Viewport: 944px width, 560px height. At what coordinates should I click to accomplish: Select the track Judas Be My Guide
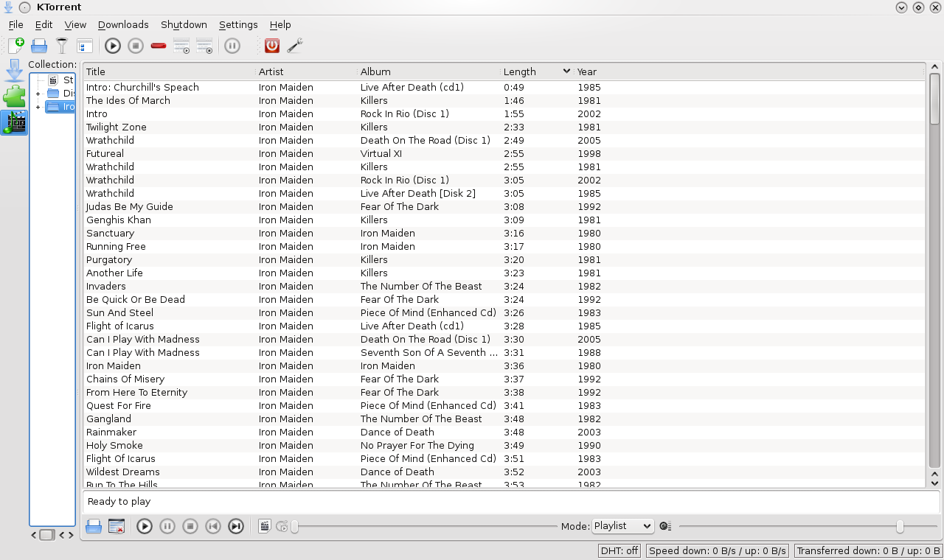pyautogui.click(x=130, y=207)
